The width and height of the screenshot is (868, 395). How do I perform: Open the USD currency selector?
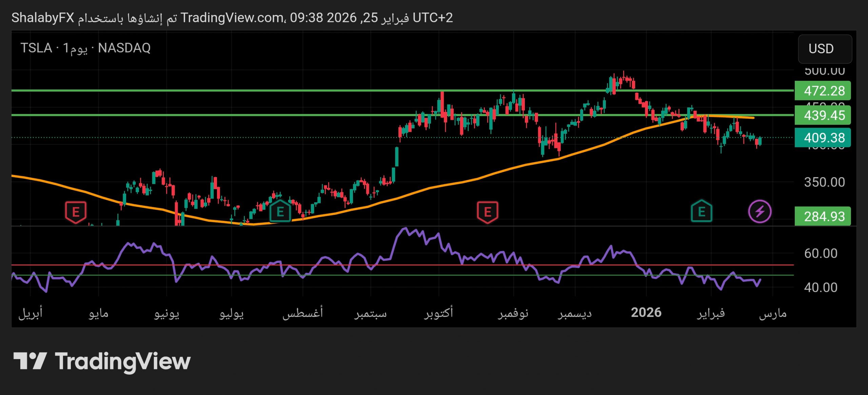(x=825, y=49)
